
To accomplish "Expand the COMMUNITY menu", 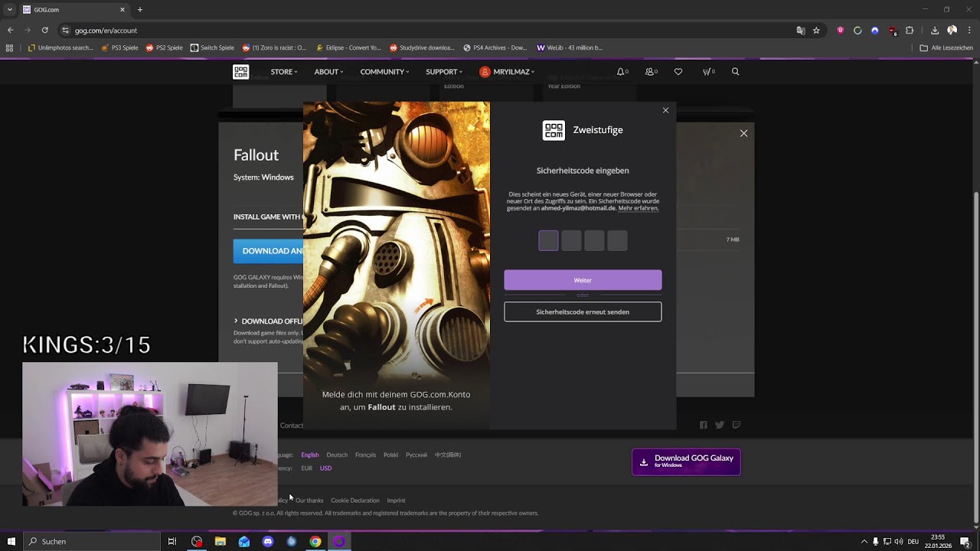I will tap(384, 72).
